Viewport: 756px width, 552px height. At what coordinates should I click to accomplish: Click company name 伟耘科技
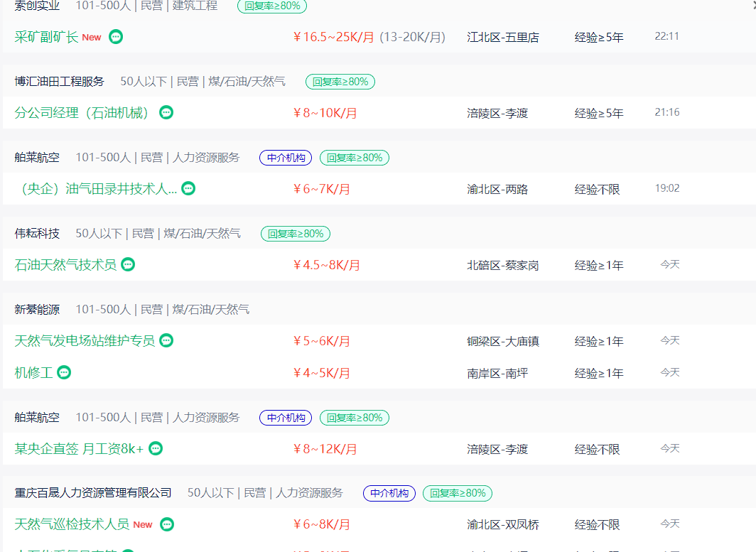(x=37, y=233)
